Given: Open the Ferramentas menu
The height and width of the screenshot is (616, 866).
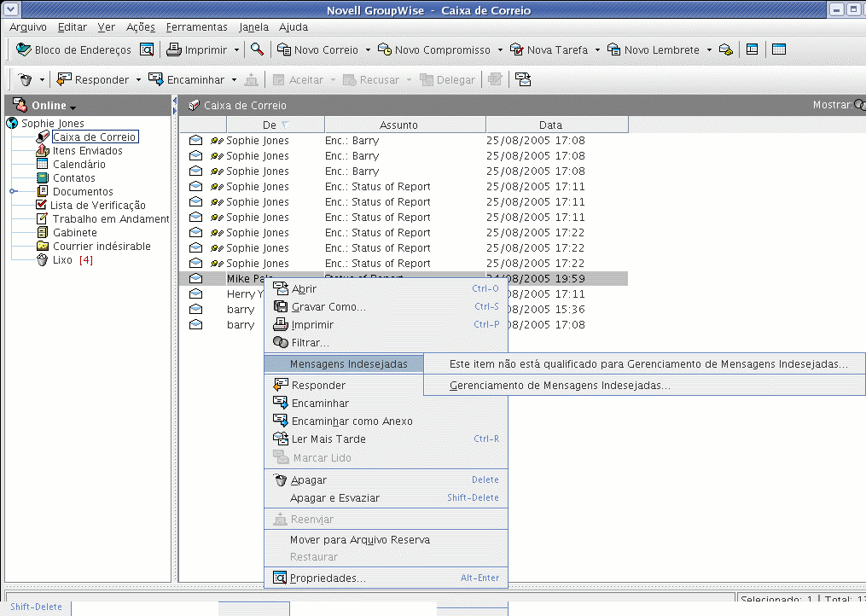Looking at the screenshot, I should click(196, 27).
